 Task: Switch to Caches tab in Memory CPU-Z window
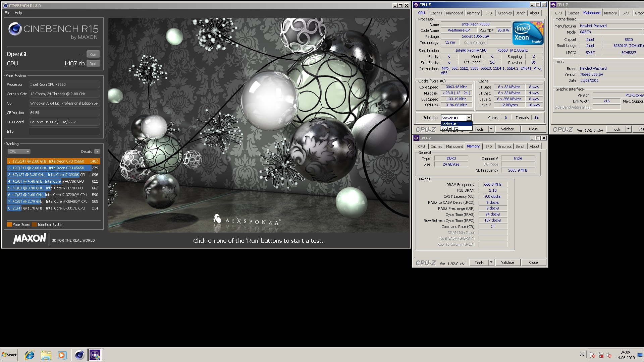[436, 146]
